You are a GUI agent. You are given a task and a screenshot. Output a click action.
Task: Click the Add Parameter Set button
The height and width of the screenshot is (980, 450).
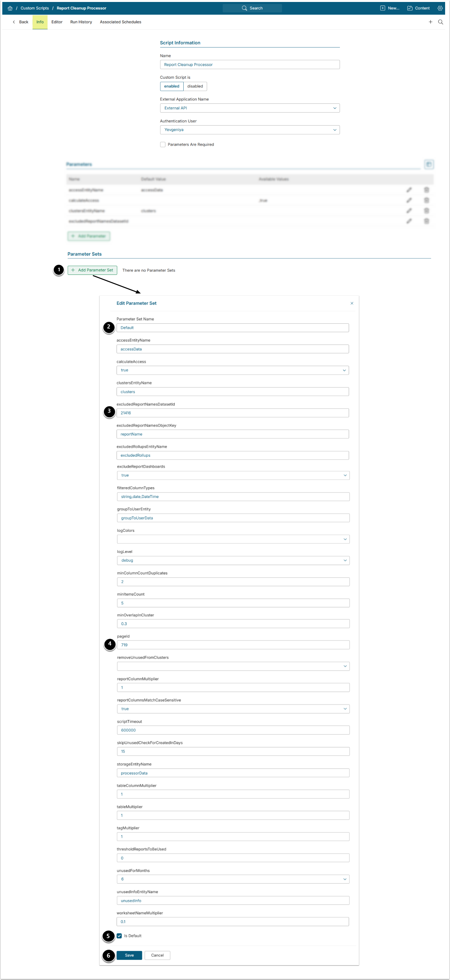coord(92,270)
